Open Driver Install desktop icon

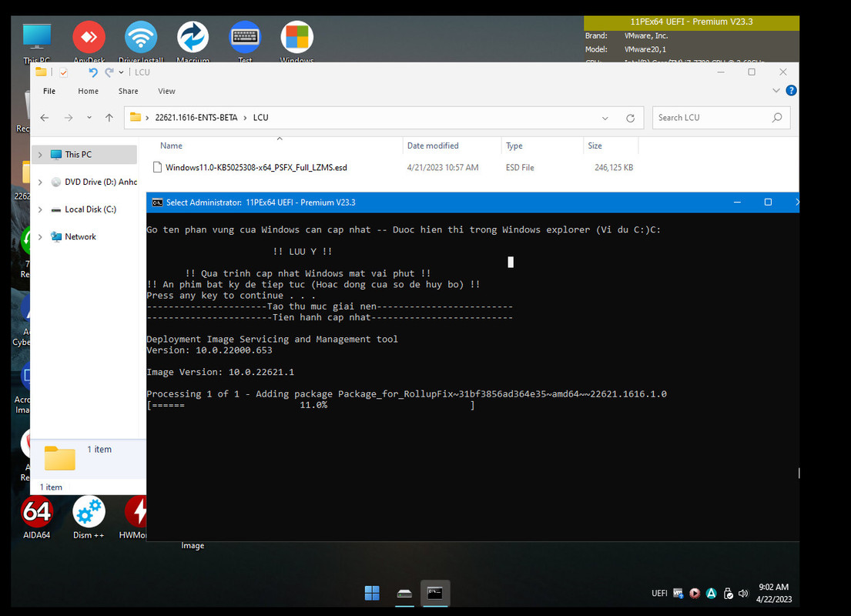[141, 42]
